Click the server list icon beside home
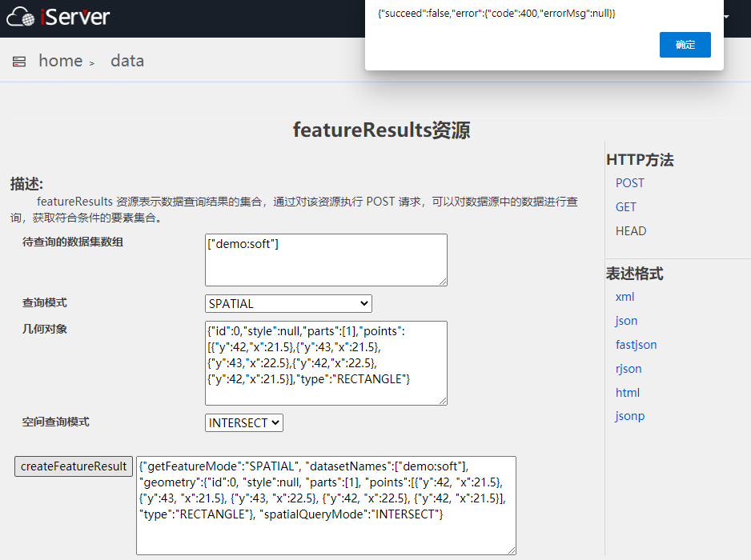The width and height of the screenshot is (751, 560). [x=19, y=62]
